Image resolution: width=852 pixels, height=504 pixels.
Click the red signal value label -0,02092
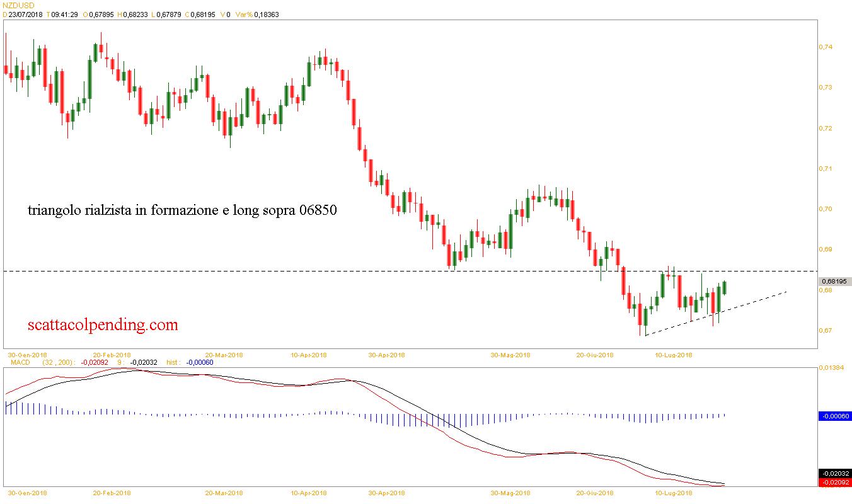(x=834, y=483)
